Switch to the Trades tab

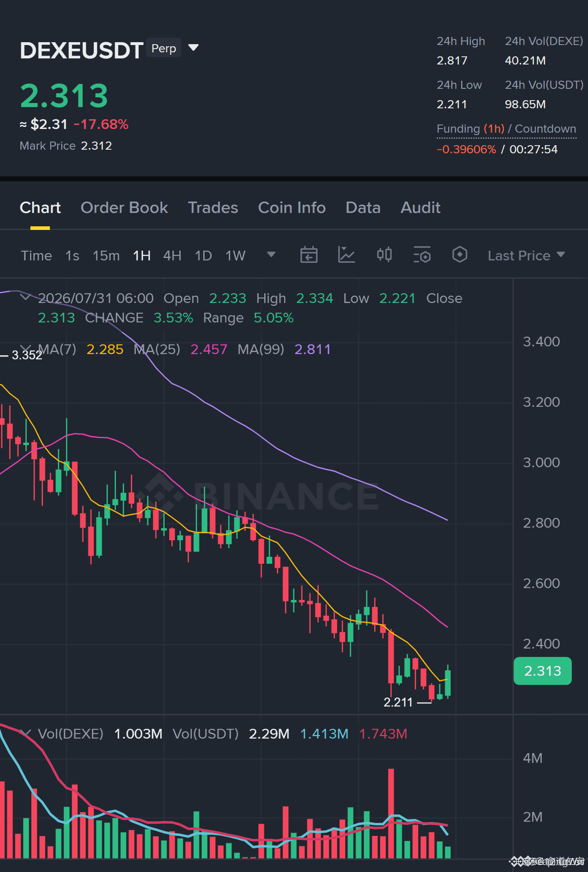[x=213, y=208]
